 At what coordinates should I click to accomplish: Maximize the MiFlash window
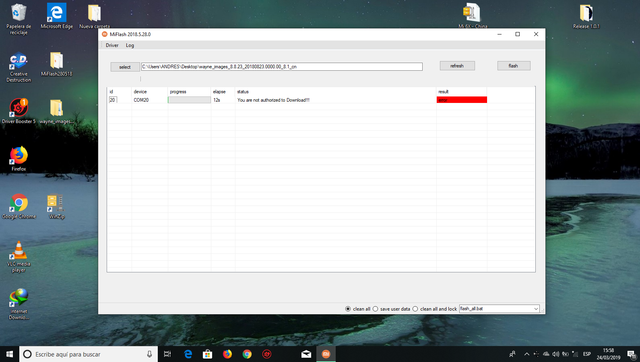518,34
